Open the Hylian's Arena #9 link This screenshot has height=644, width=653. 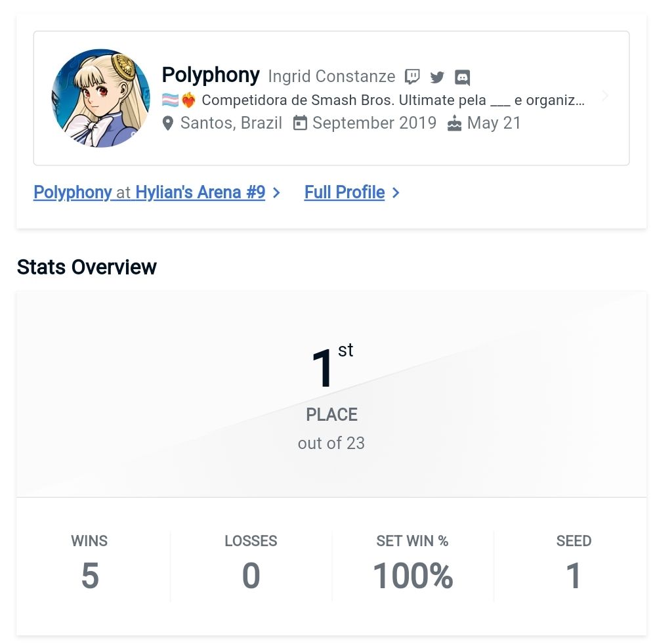tap(200, 192)
